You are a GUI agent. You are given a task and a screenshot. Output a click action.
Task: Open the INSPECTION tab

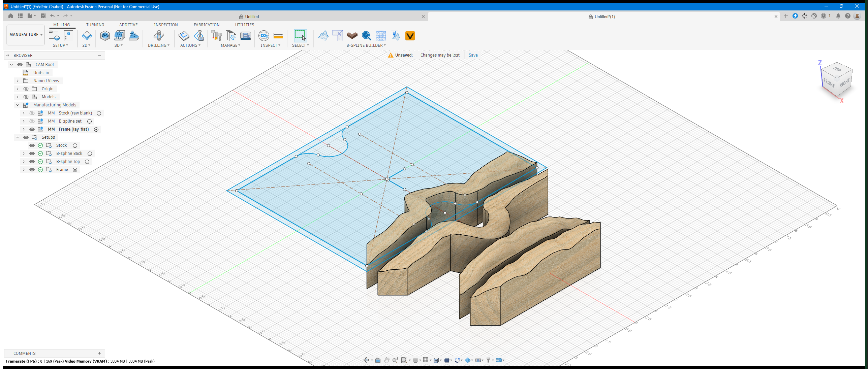coord(166,25)
